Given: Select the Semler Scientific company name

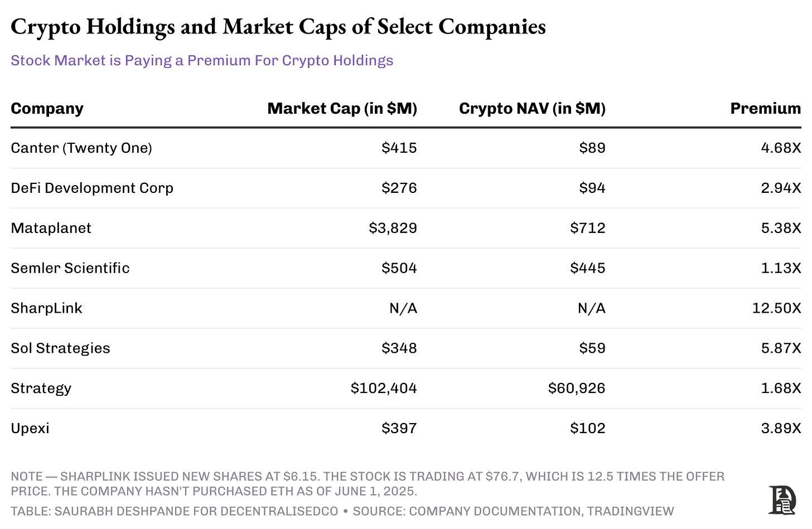Looking at the screenshot, I should 70,268.
